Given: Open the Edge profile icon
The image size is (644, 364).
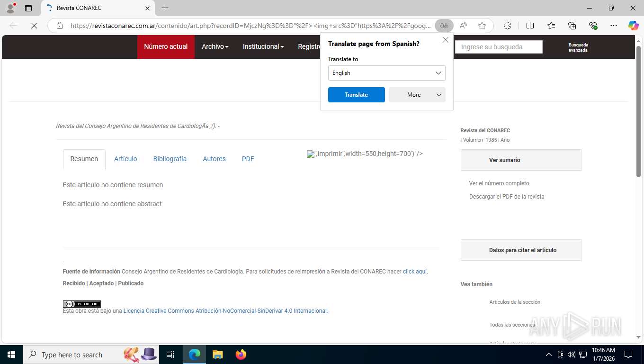Looking at the screenshot, I should coord(10,8).
